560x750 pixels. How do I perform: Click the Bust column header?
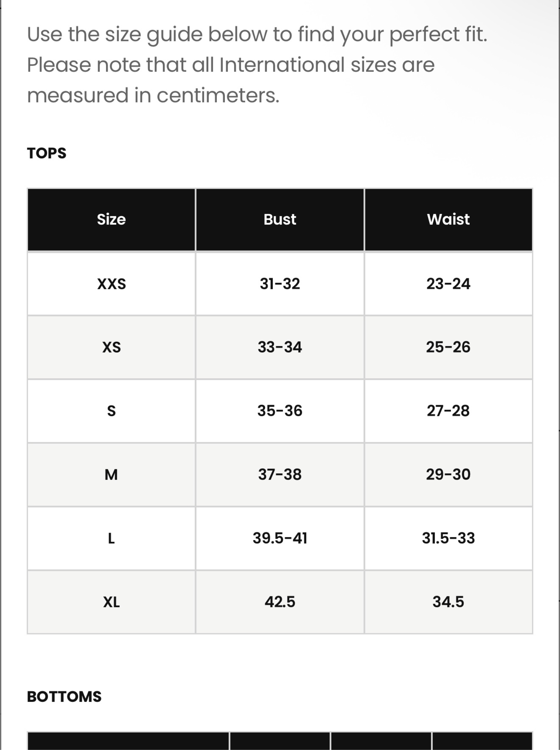point(280,219)
